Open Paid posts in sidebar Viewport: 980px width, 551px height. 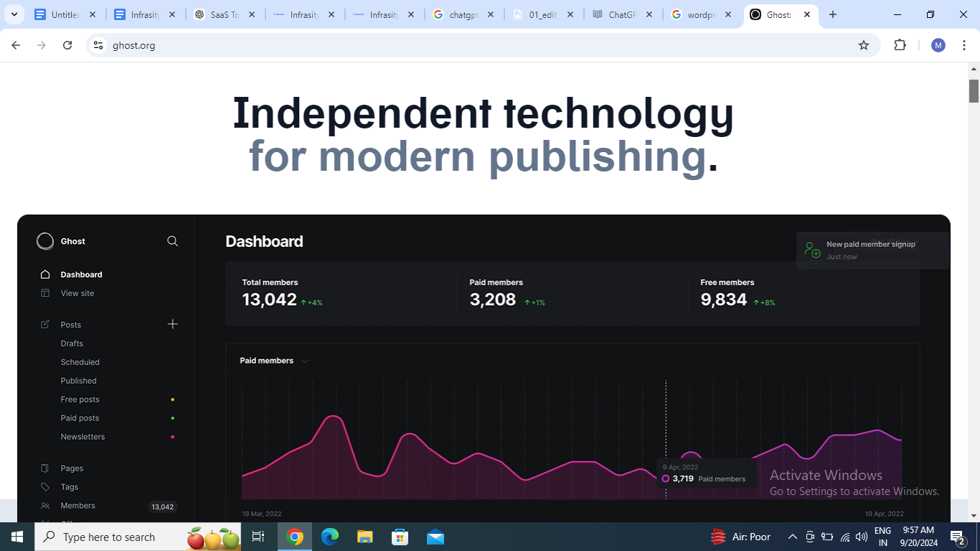[80, 418]
